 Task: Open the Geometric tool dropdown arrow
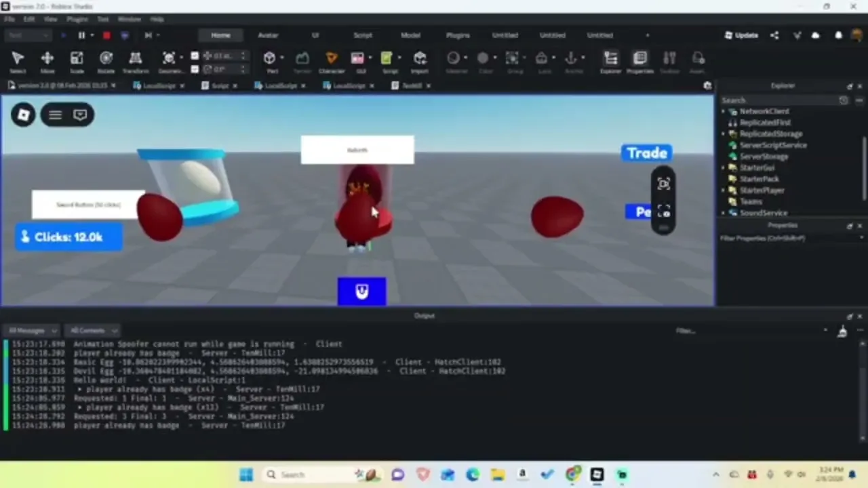[x=181, y=58]
